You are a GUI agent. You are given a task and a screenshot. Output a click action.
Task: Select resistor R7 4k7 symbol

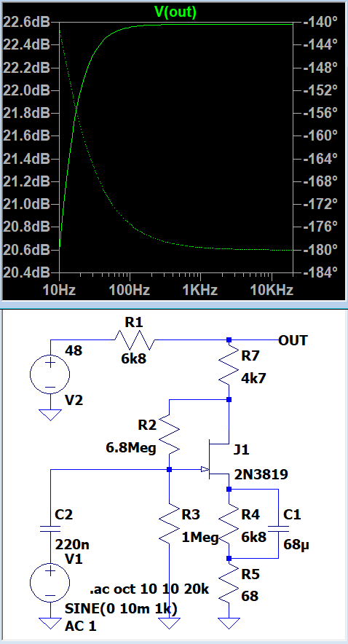[x=229, y=366]
